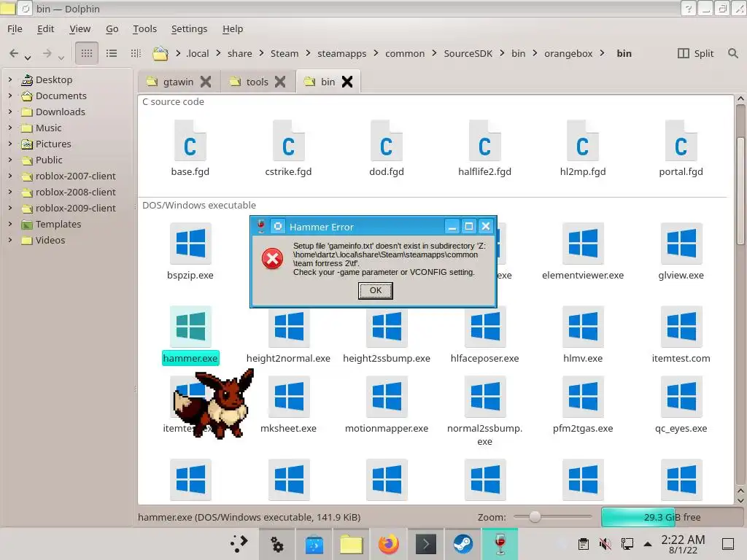Expand the Videos tree item
Screen dimensions: 747x560
point(10,240)
